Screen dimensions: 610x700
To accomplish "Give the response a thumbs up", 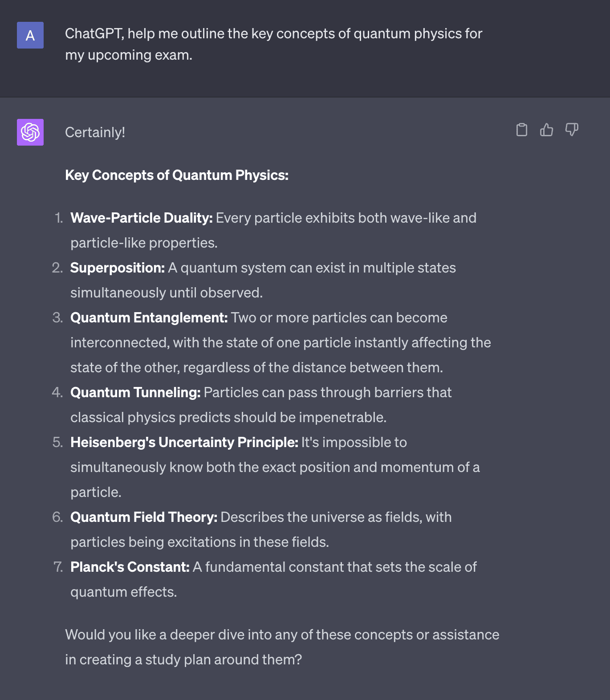I will click(x=547, y=130).
